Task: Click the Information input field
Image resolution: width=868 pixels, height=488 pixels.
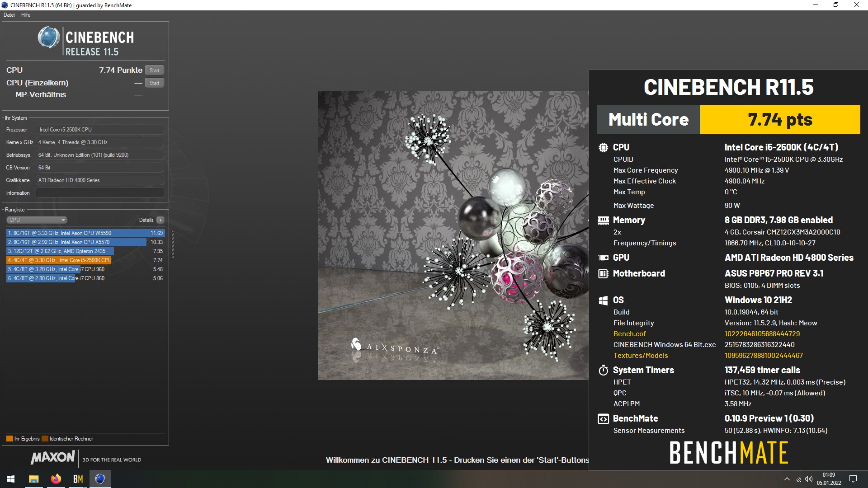Action: (x=100, y=193)
